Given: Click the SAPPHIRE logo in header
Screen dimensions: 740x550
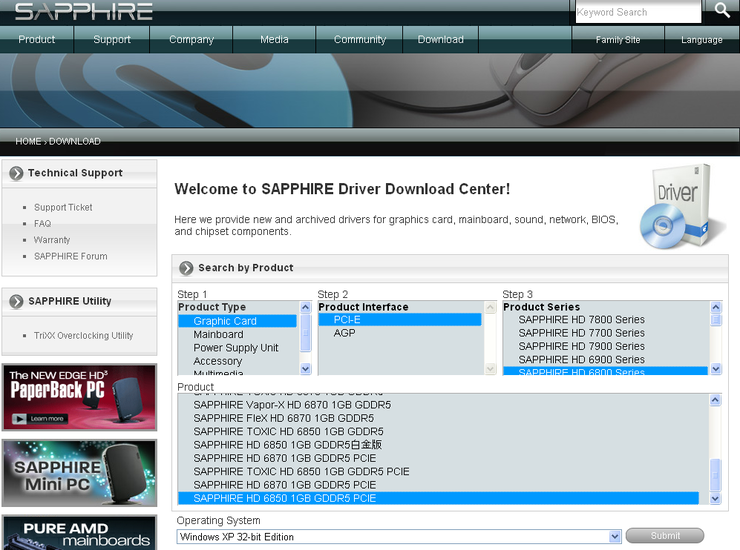Looking at the screenshot, I should tap(84, 12).
